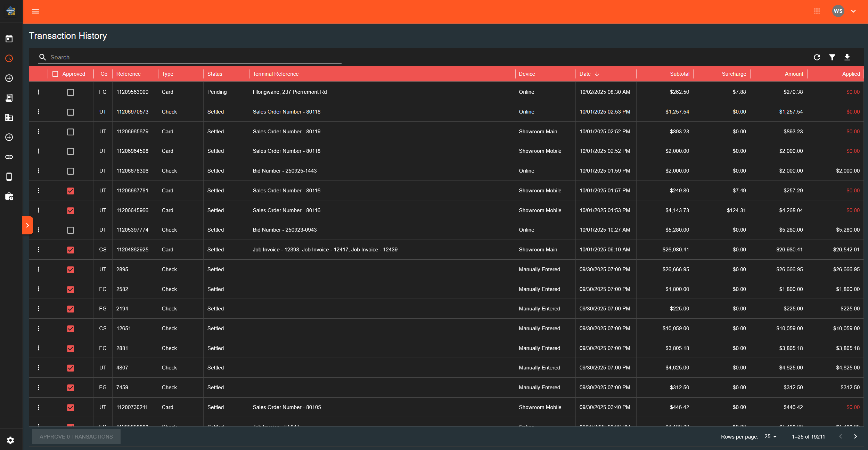The image size is (868, 450).
Task: Open the business/company sidebar icon
Action: pyautogui.click(x=9, y=117)
